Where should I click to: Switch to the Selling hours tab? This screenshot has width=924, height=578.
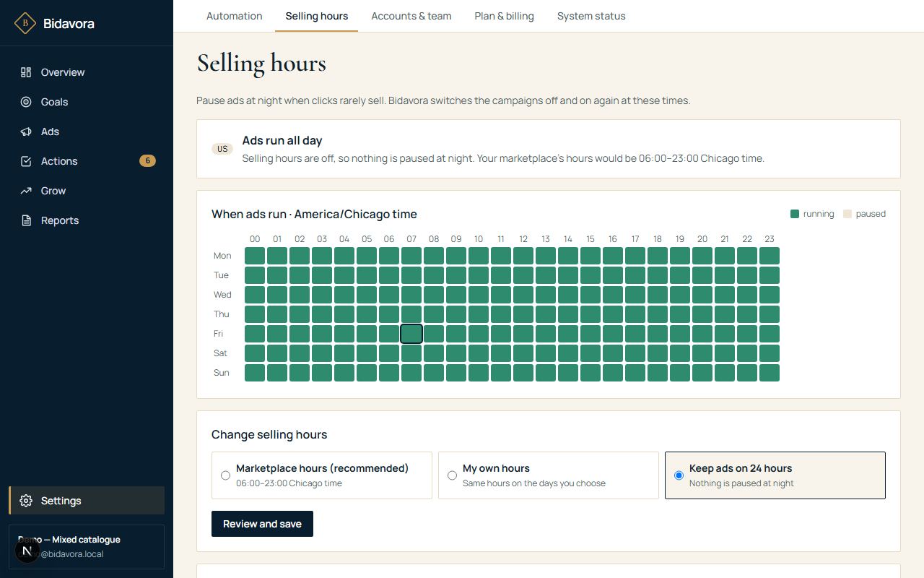tap(317, 16)
